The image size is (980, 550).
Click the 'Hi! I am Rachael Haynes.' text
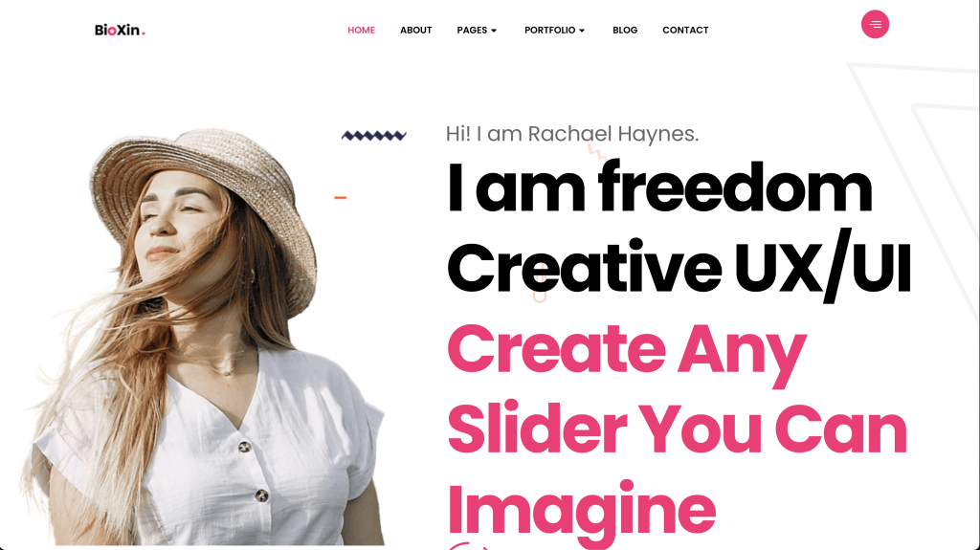tap(572, 134)
